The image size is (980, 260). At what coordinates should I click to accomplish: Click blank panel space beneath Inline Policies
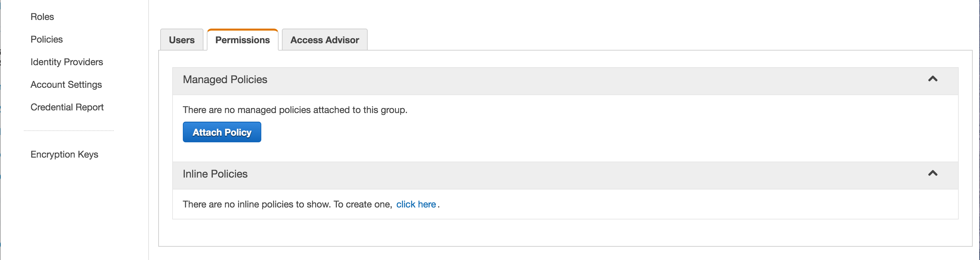[533, 233]
